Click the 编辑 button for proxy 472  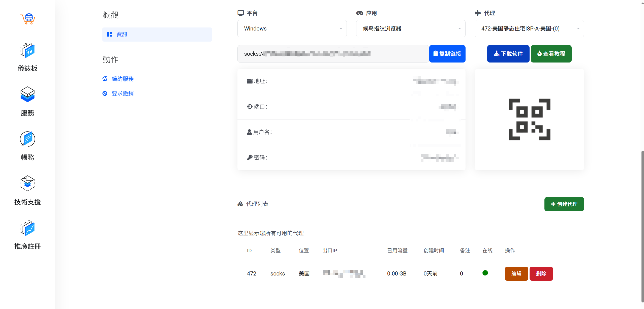[516, 273]
